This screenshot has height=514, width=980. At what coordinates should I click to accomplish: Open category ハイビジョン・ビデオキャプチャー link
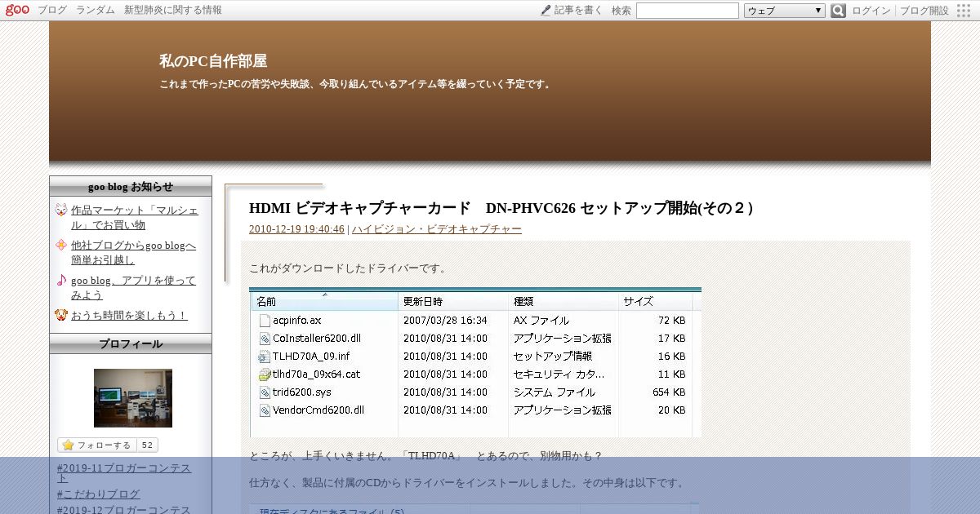click(437, 229)
